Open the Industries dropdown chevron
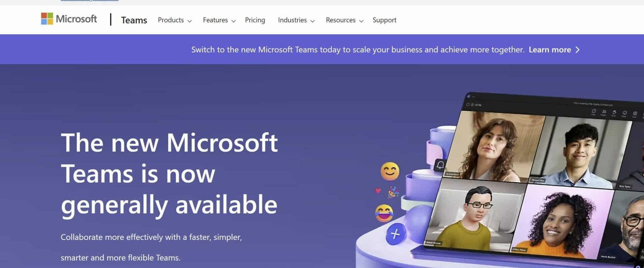The width and height of the screenshot is (644, 268). tap(312, 21)
